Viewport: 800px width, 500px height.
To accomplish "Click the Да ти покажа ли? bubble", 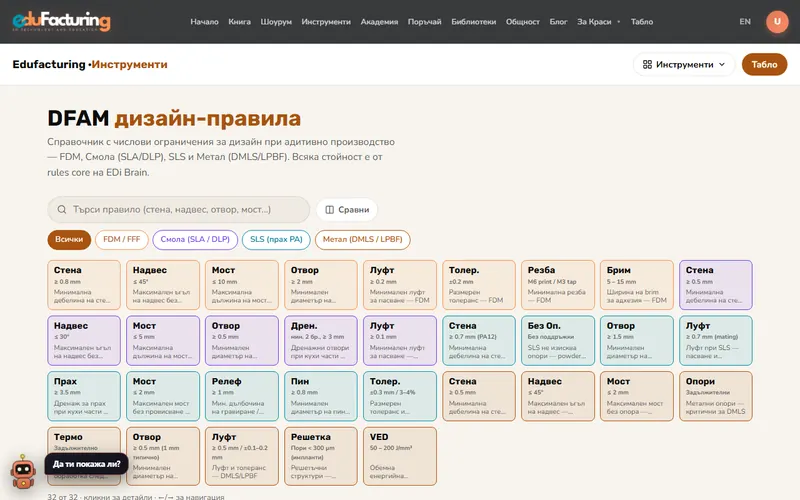I will tap(86, 464).
